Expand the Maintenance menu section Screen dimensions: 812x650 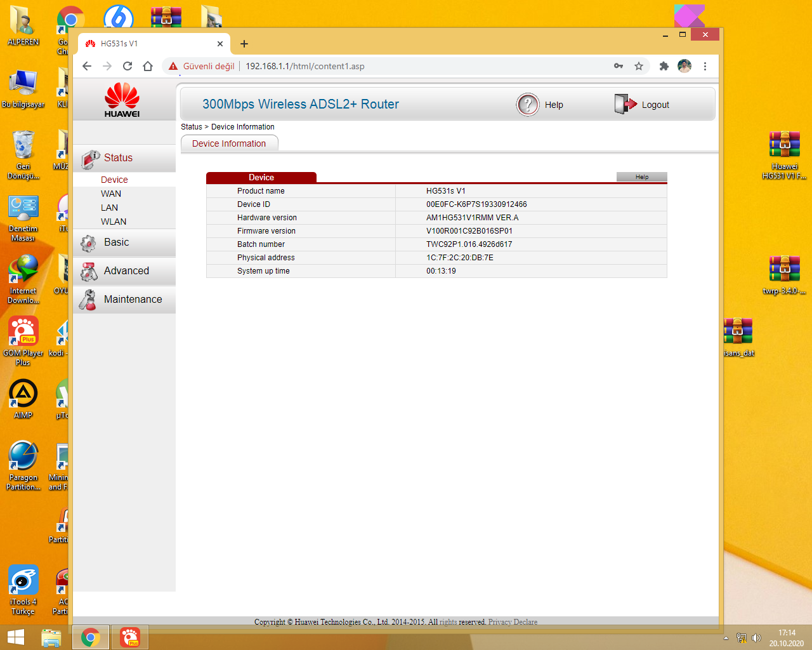point(124,300)
